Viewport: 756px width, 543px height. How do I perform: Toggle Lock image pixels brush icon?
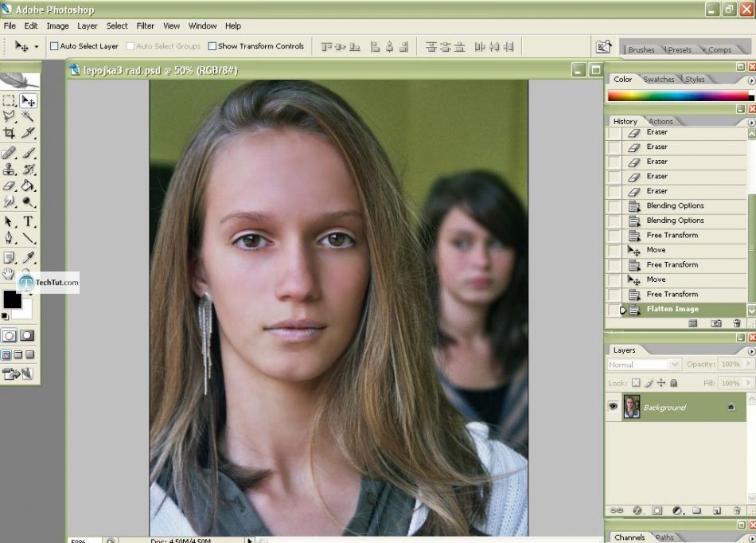click(x=649, y=383)
